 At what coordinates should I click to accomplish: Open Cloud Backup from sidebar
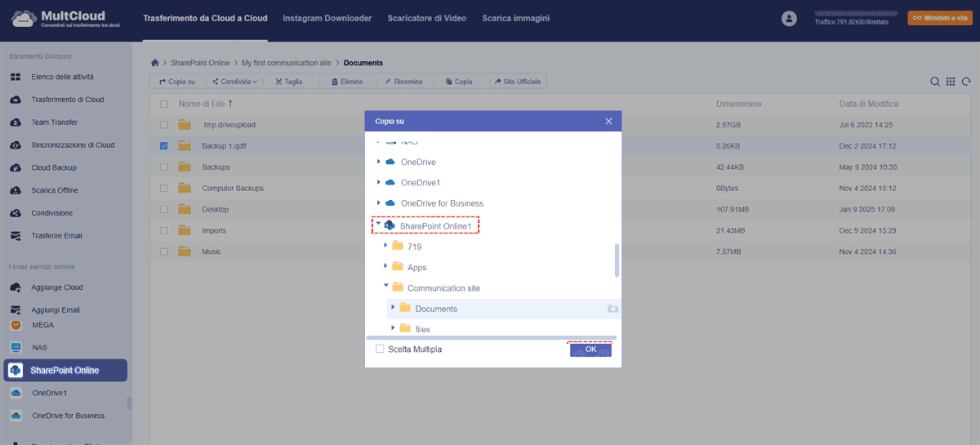click(54, 167)
